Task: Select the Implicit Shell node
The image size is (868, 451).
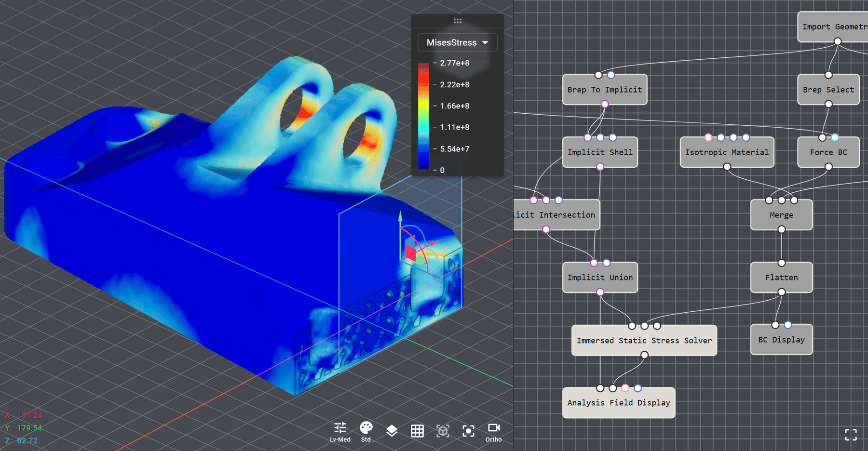Action: [600, 152]
